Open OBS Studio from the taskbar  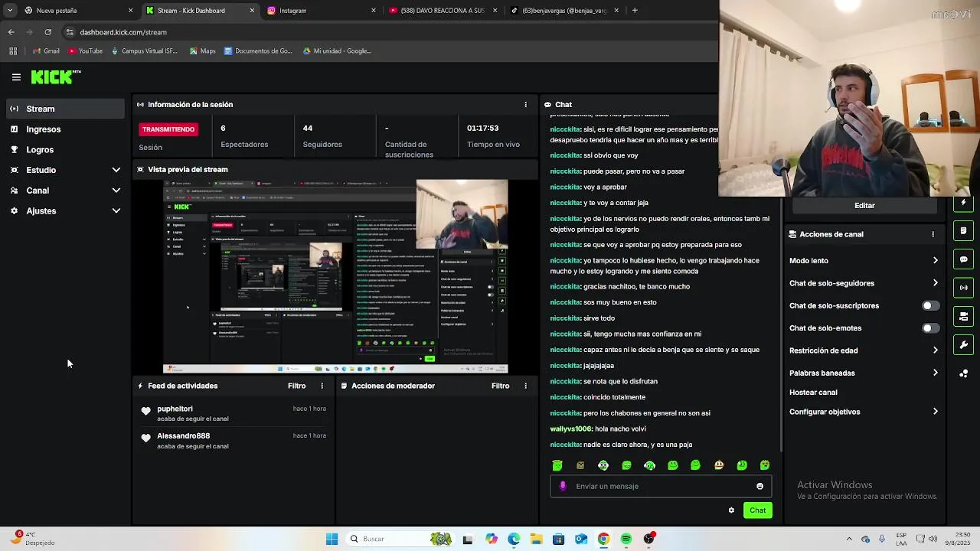click(x=648, y=539)
